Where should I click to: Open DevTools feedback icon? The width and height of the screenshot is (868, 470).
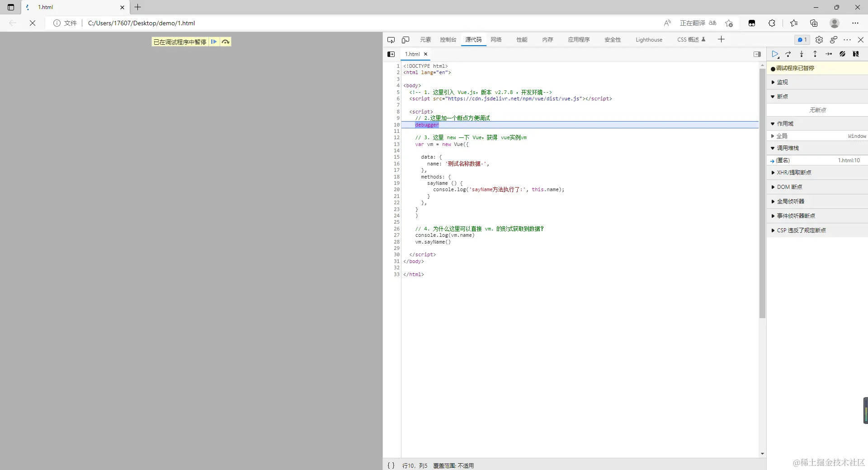tap(834, 40)
